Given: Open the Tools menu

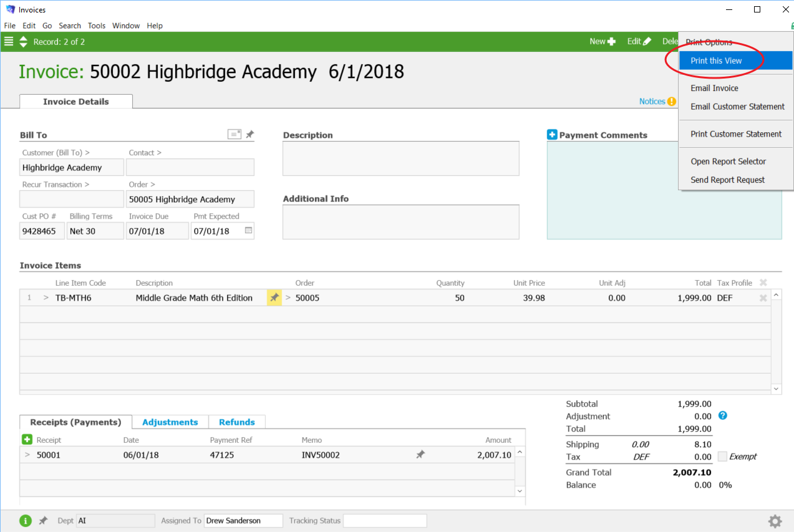Looking at the screenshot, I should tap(97, 26).
